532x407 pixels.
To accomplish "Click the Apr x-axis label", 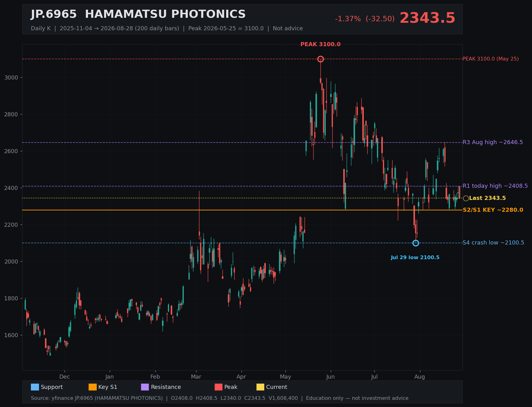I will (x=241, y=377).
